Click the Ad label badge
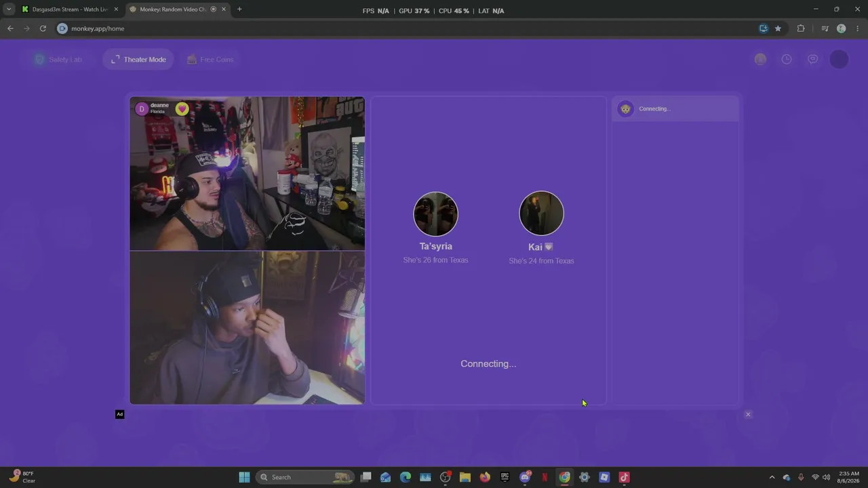868x488 pixels. point(119,414)
